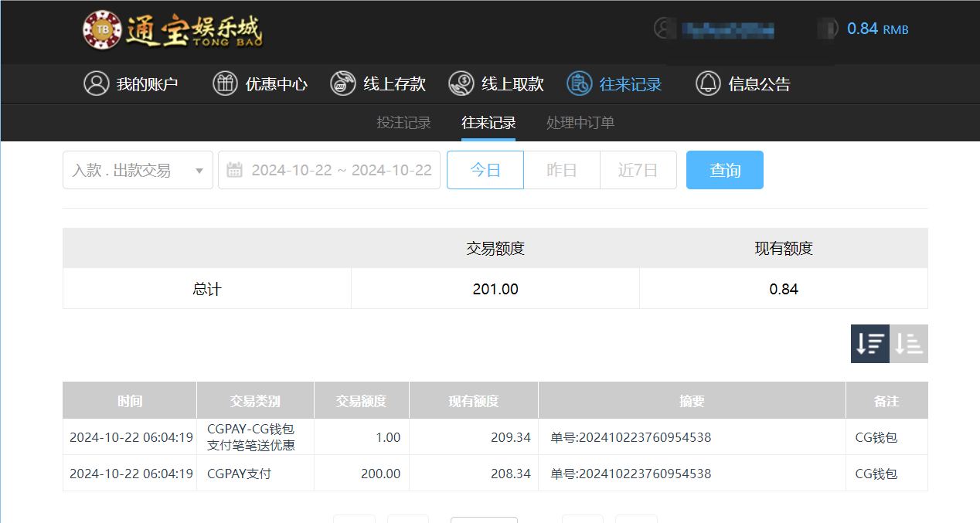The width and height of the screenshot is (980, 523).
Task: Open the 入款.出款交易 transaction type dropdown
Action: click(138, 170)
